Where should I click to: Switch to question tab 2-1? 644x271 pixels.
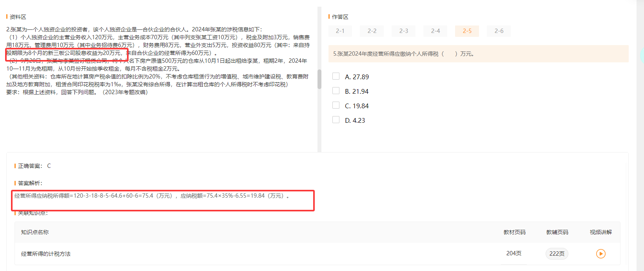coord(340,31)
